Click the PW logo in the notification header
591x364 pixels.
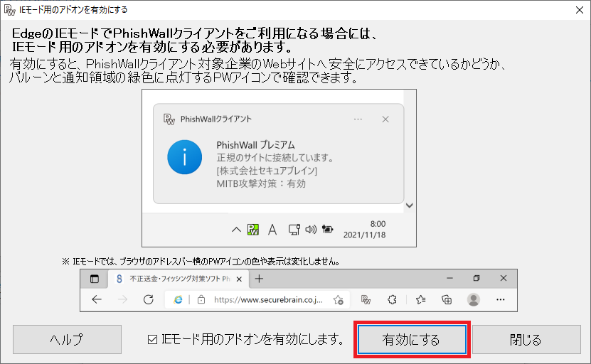point(169,119)
